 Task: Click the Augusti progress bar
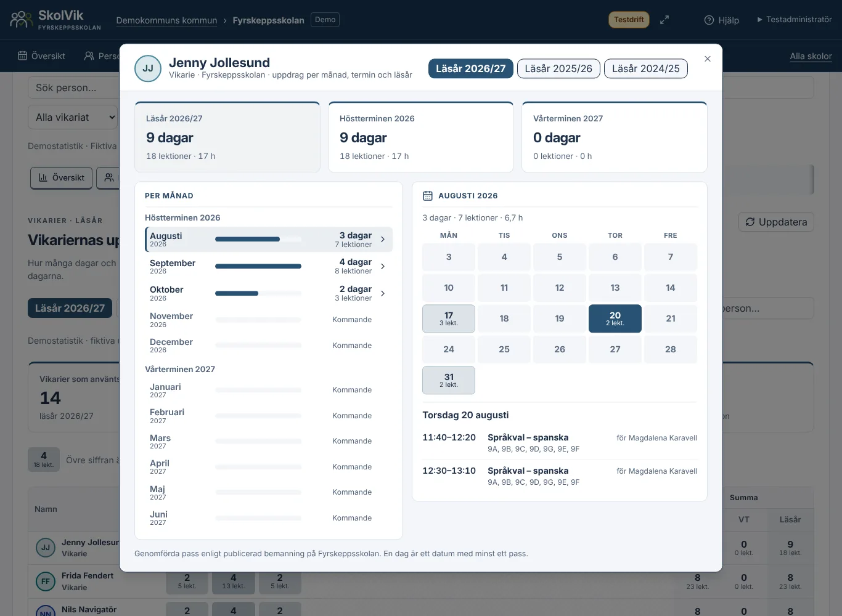[x=258, y=240]
